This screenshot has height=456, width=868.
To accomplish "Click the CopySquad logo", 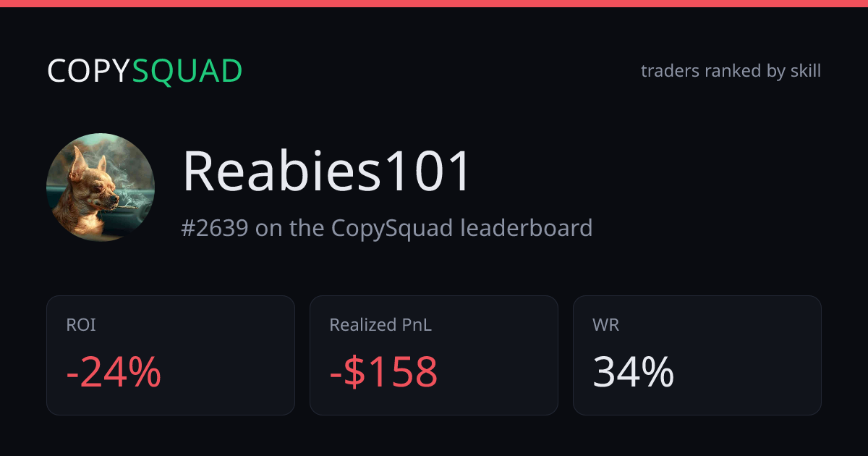I will click(x=145, y=71).
